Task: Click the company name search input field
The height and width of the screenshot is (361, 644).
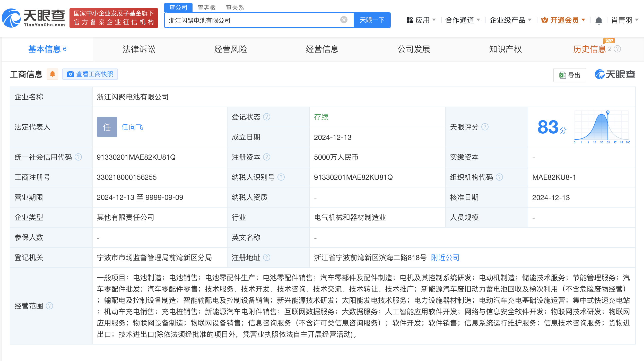Action: (x=252, y=20)
